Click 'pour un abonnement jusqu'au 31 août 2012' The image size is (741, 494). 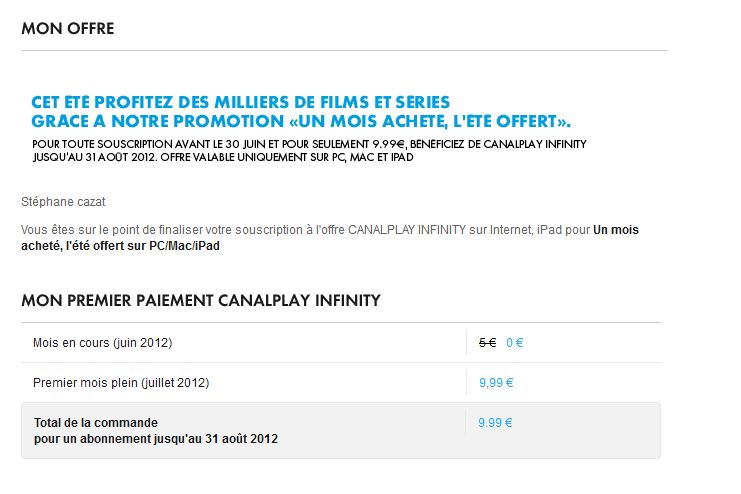pos(156,439)
